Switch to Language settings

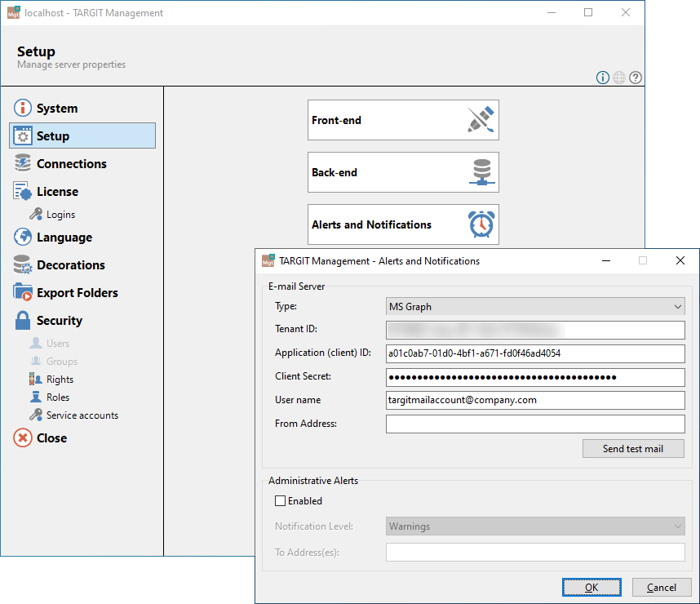point(64,238)
